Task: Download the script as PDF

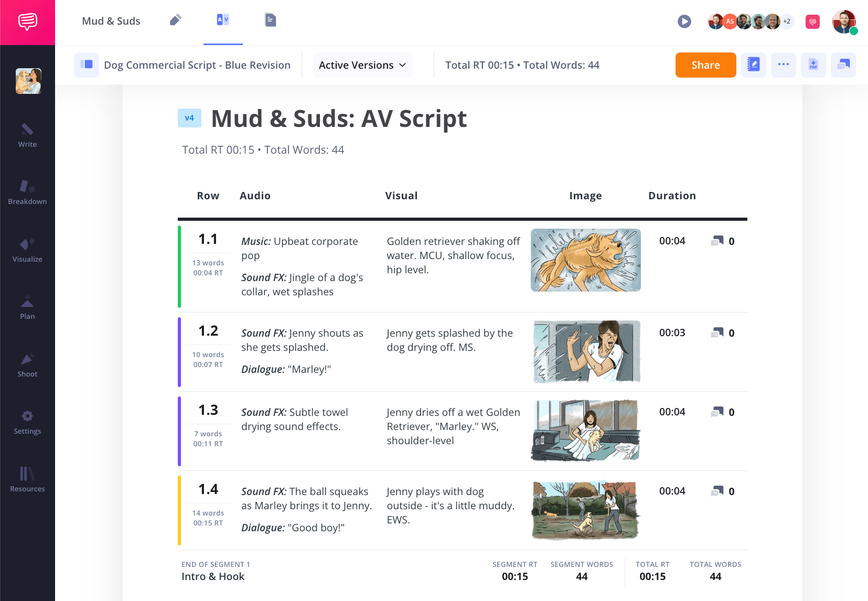Action: pyautogui.click(x=813, y=65)
